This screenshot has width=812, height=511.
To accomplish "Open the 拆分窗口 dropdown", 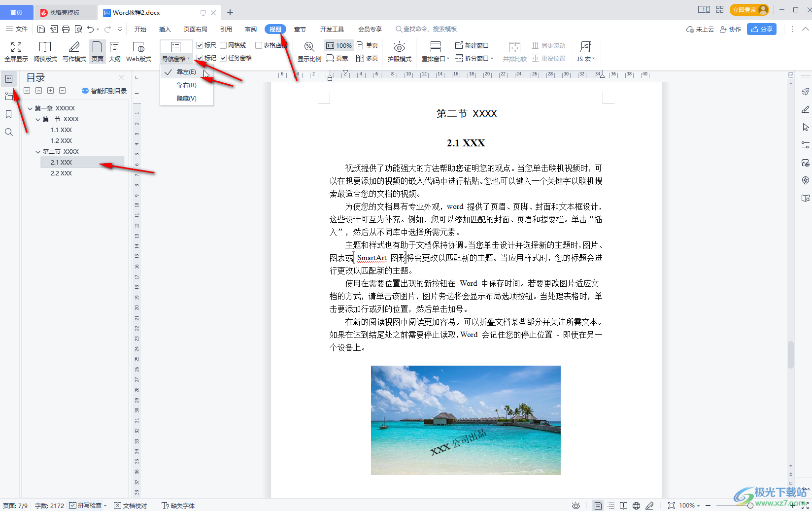I will point(474,58).
